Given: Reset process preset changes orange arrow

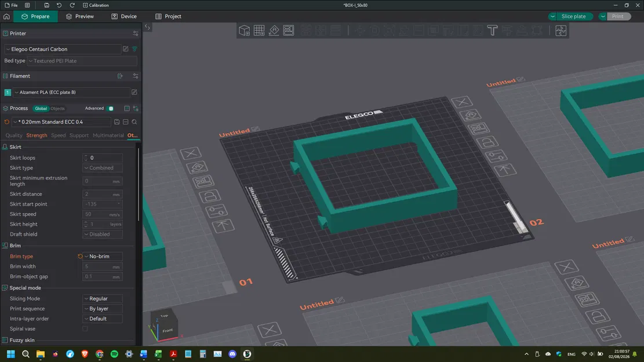Looking at the screenshot, I should (6, 122).
